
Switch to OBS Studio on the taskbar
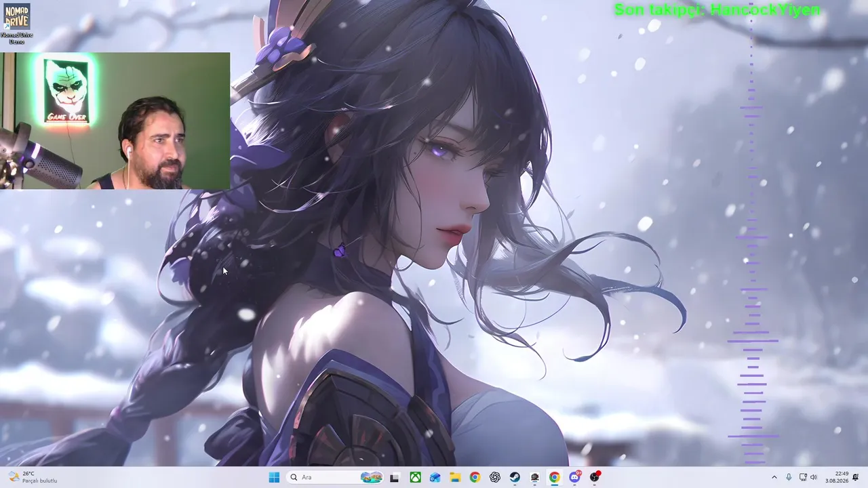tap(595, 477)
